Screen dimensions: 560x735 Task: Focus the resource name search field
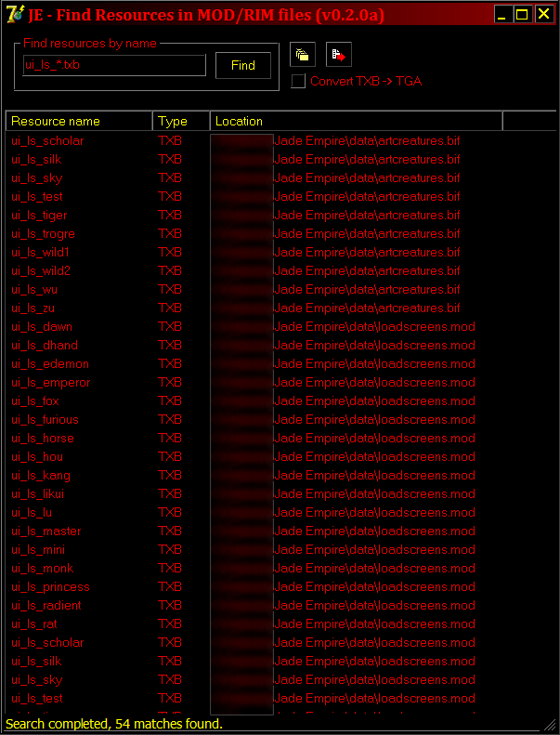pyautogui.click(x=114, y=65)
